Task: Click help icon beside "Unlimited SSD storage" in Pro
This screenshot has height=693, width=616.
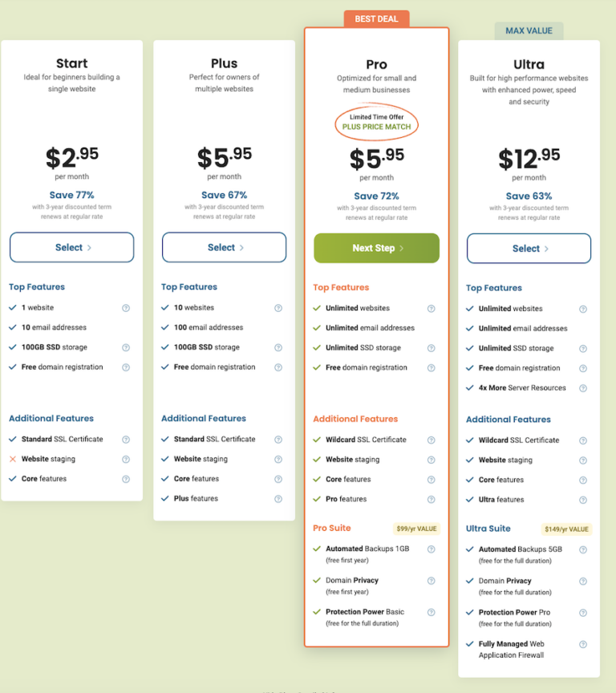Action: (431, 346)
